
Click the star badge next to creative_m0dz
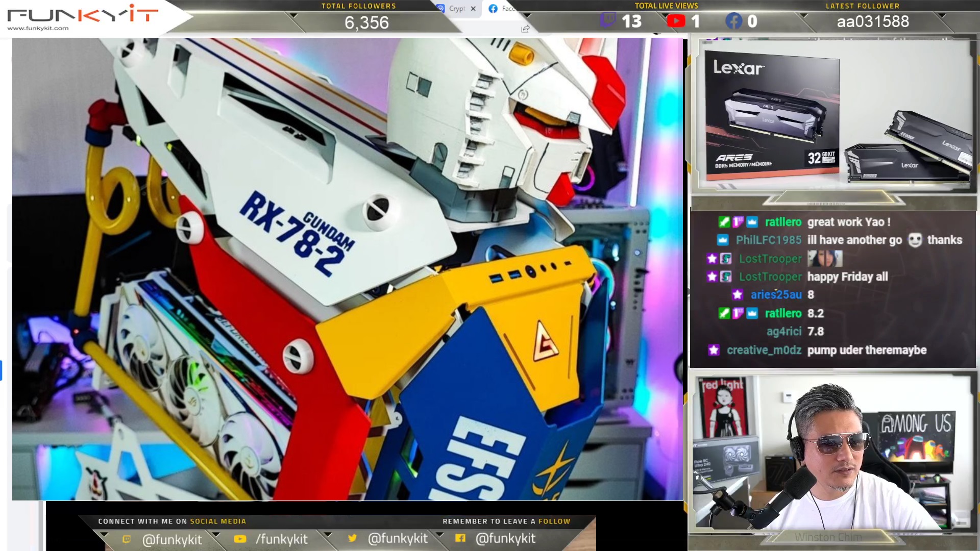714,350
